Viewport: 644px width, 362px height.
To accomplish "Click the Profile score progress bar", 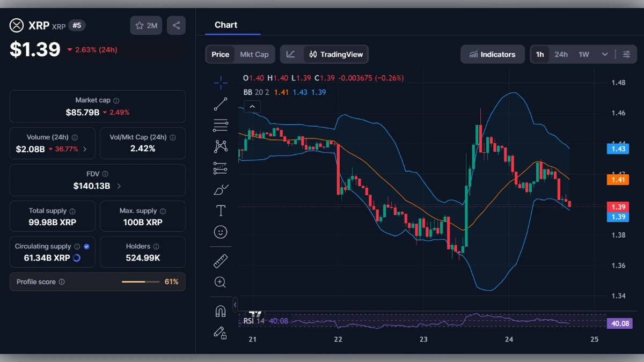I will [141, 282].
